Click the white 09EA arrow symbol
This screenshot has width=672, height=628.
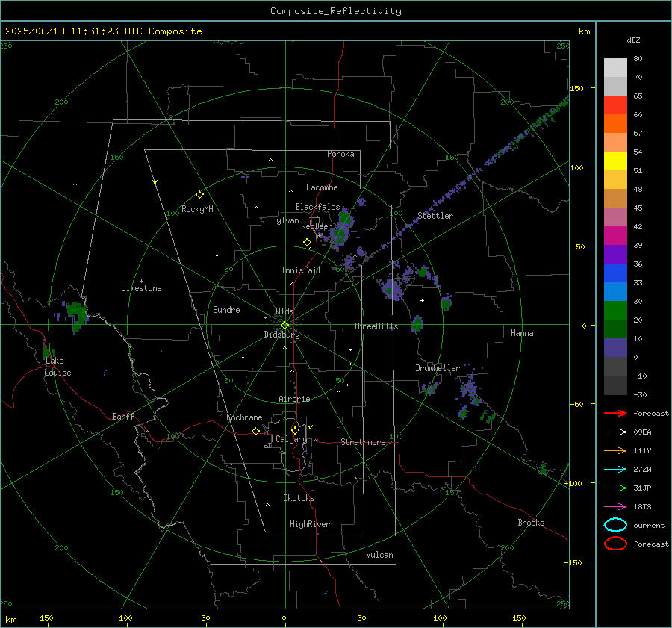pos(615,432)
